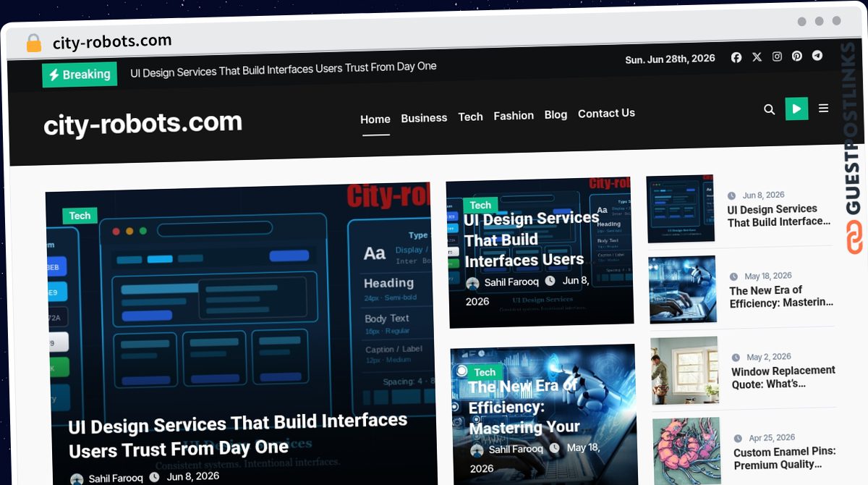868x485 pixels.
Task: Open sidebar thumbnail for UI Design Services
Action: click(681, 208)
